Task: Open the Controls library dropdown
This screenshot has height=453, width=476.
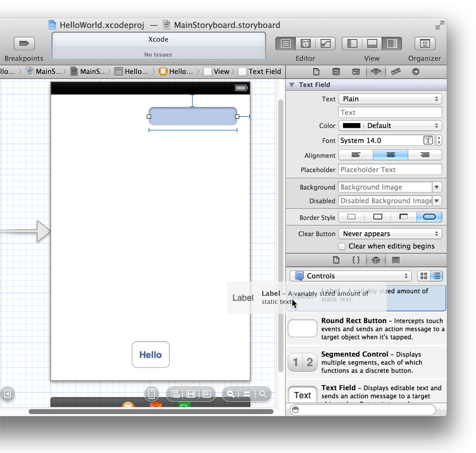Action: (351, 276)
